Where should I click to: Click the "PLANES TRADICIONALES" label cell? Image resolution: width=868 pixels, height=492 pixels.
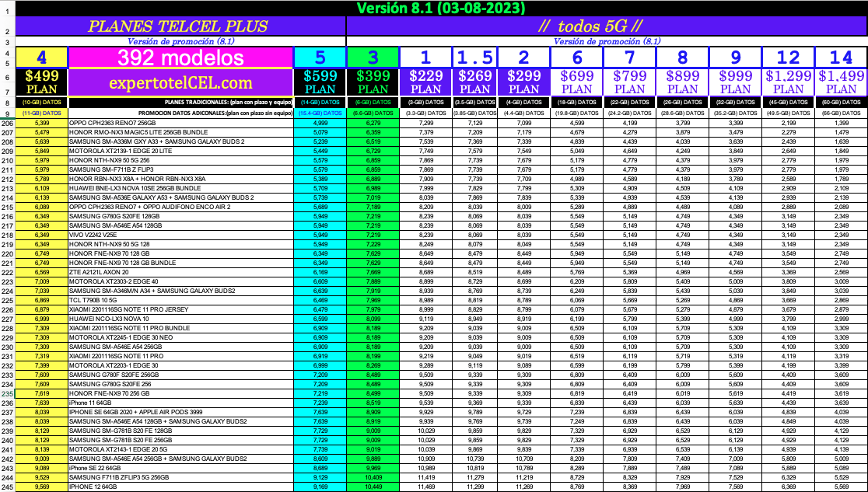(180, 103)
